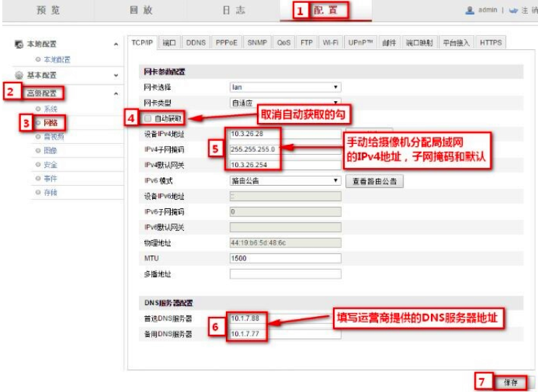The image size is (538, 392).
Task: Click the 物理地址 MAC address field
Action: (285, 243)
